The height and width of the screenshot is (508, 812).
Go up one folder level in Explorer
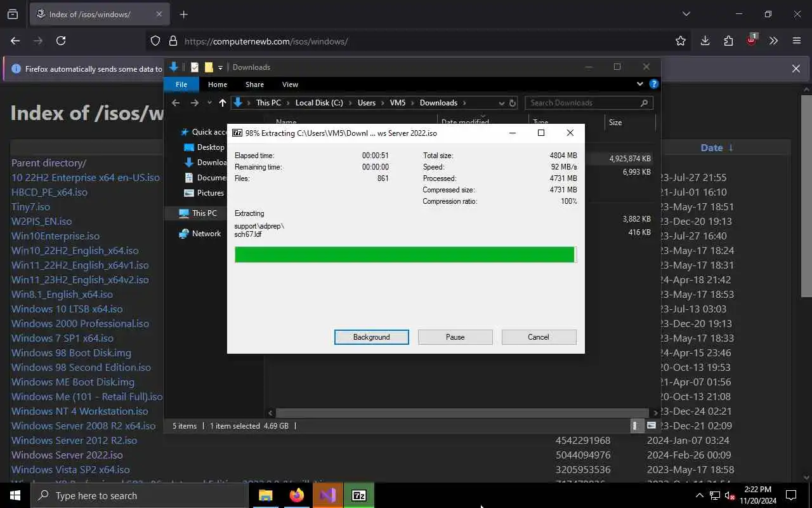pyautogui.click(x=222, y=103)
